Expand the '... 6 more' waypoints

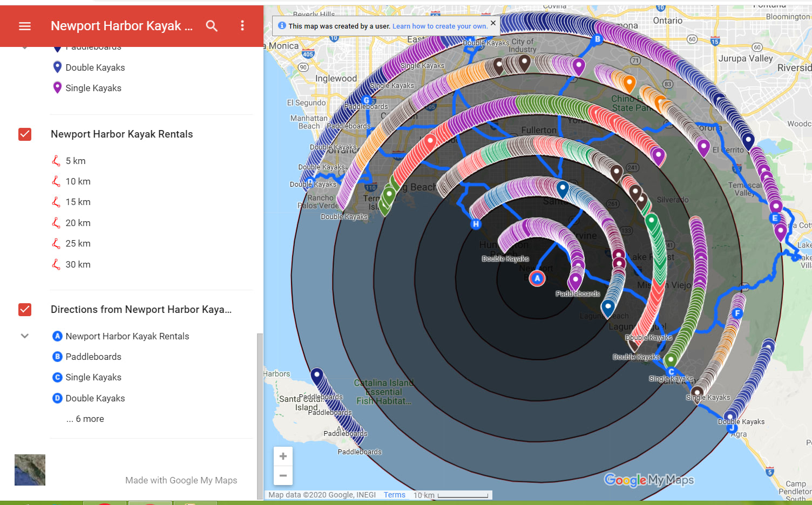point(85,419)
